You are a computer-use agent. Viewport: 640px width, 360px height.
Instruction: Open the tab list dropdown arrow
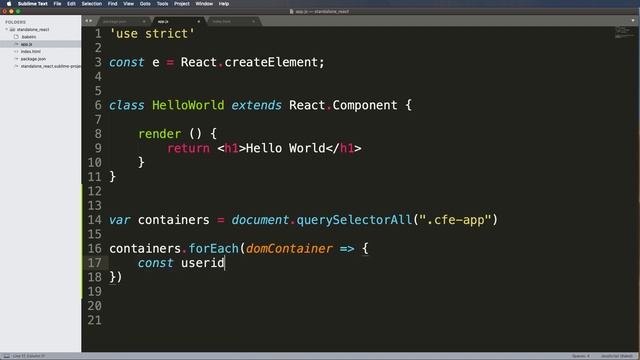click(633, 20)
